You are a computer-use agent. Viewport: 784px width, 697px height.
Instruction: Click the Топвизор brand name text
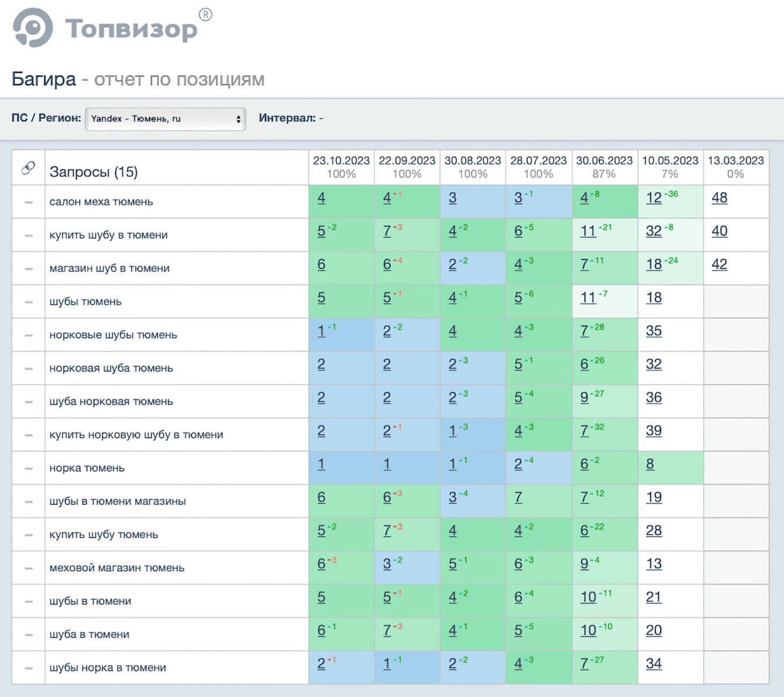click(132, 29)
